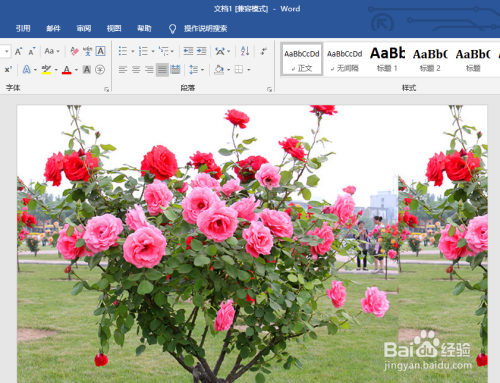The width and height of the screenshot is (500, 383).
Task: Click the Decrease Font Size icon
Action: tap(32, 51)
